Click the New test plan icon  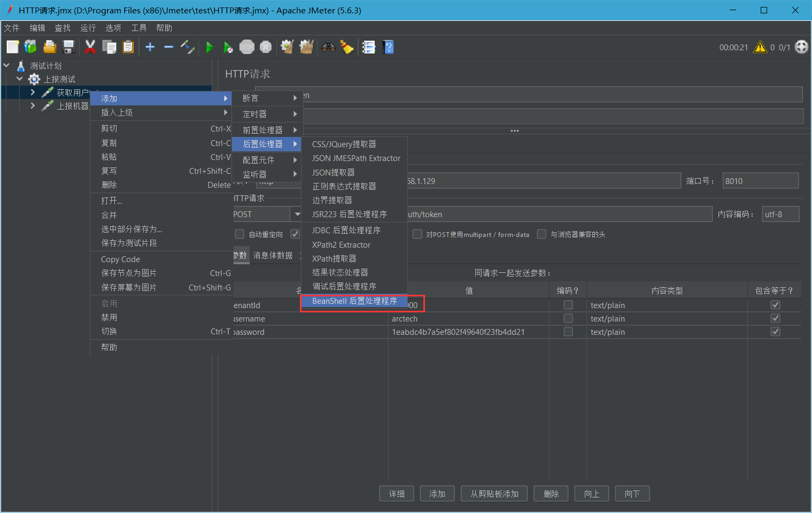point(13,47)
